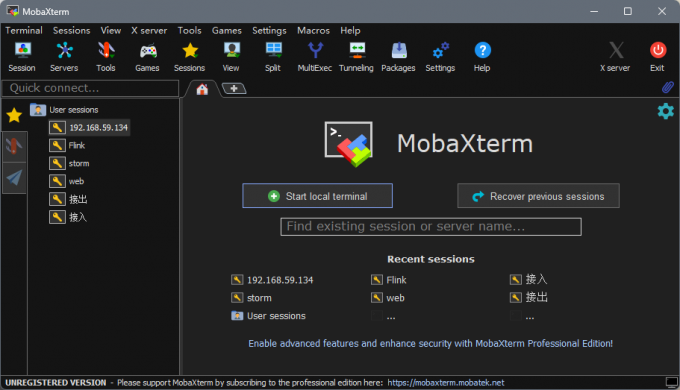Select the Tools knife sidebar tab
Viewport: 680px width, 390px height.
click(14, 147)
